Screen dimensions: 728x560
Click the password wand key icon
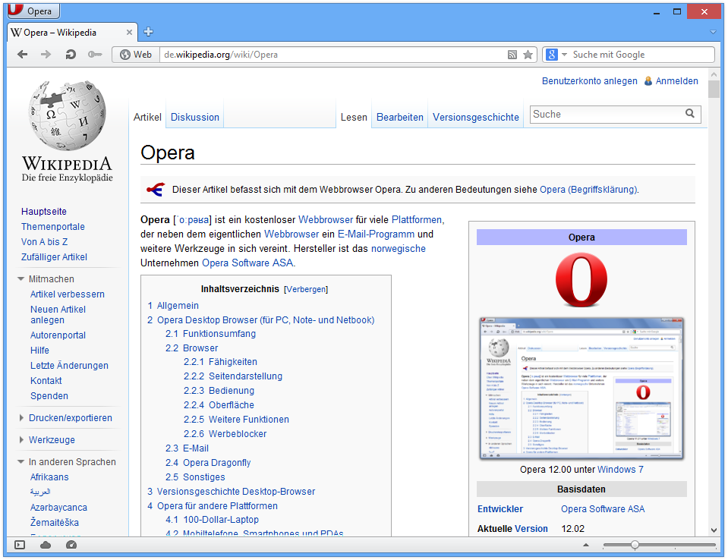95,55
